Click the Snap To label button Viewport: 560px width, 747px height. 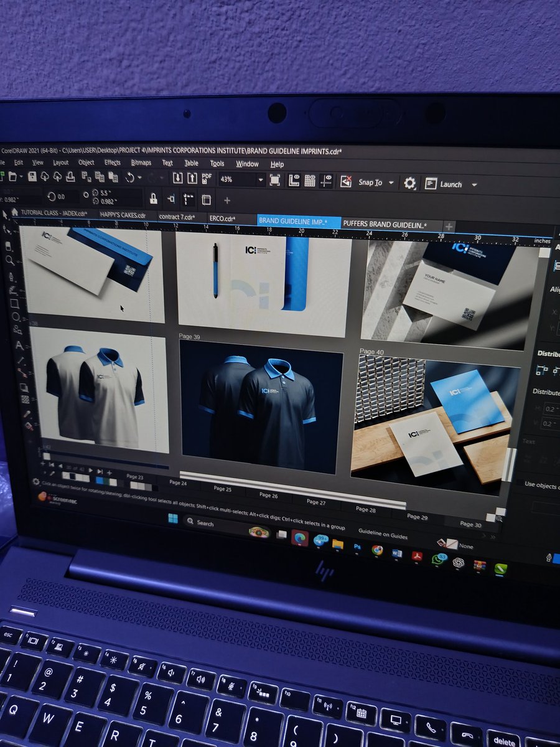[370, 182]
